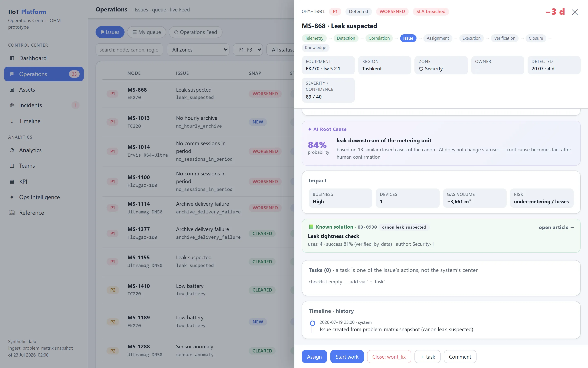The height and width of the screenshot is (368, 588).
Task: Open Ops Intelligence in the sidebar
Action: 44,197
